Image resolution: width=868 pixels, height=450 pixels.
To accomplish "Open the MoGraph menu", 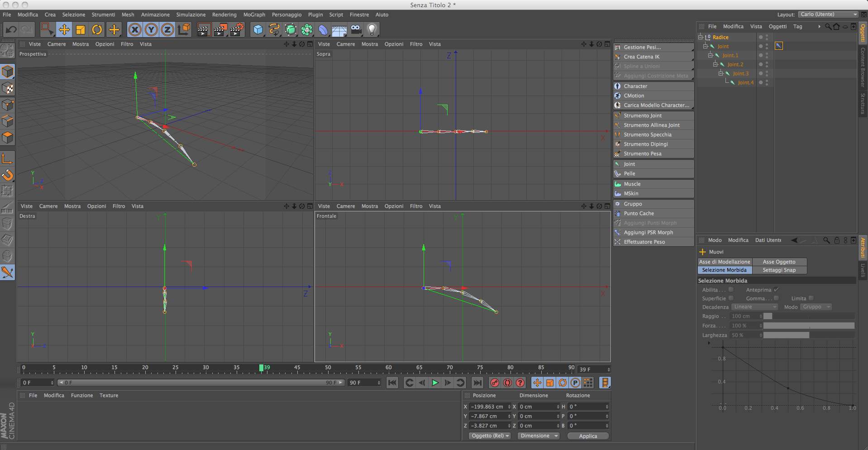I will click(254, 14).
